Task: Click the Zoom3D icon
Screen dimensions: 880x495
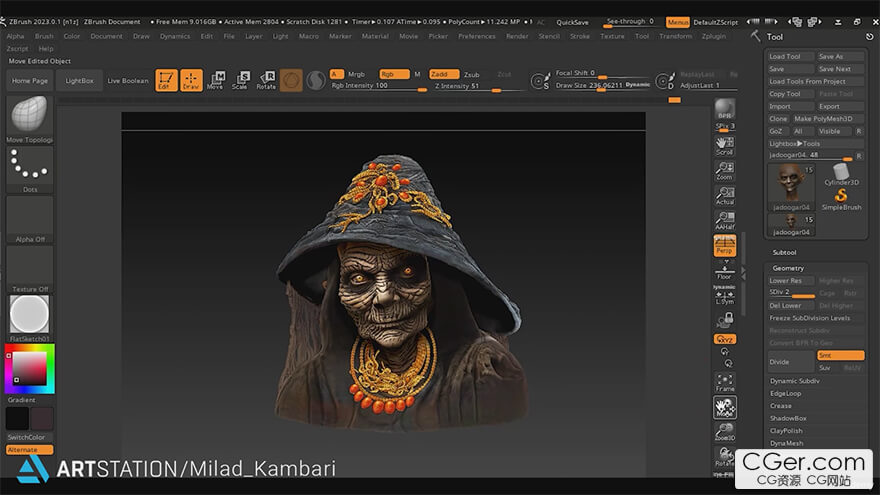Action: (x=725, y=432)
